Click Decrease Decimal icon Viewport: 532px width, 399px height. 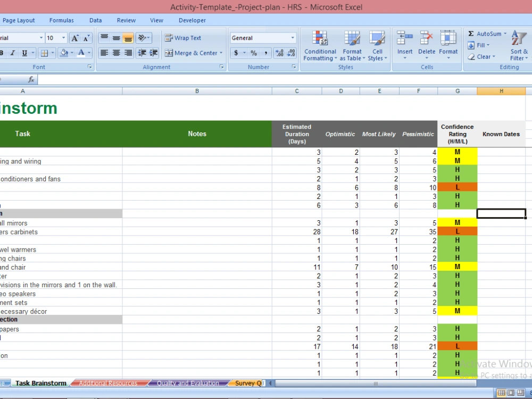pyautogui.click(x=291, y=53)
